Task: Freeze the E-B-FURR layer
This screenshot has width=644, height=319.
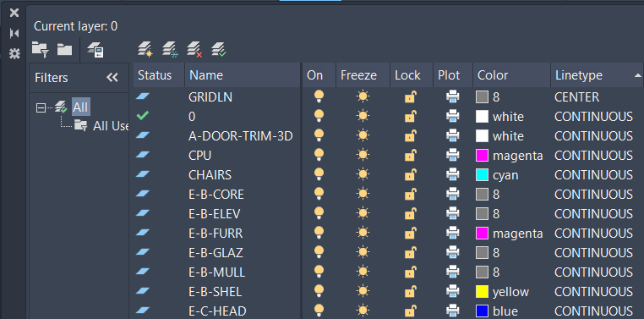Action: tap(363, 233)
